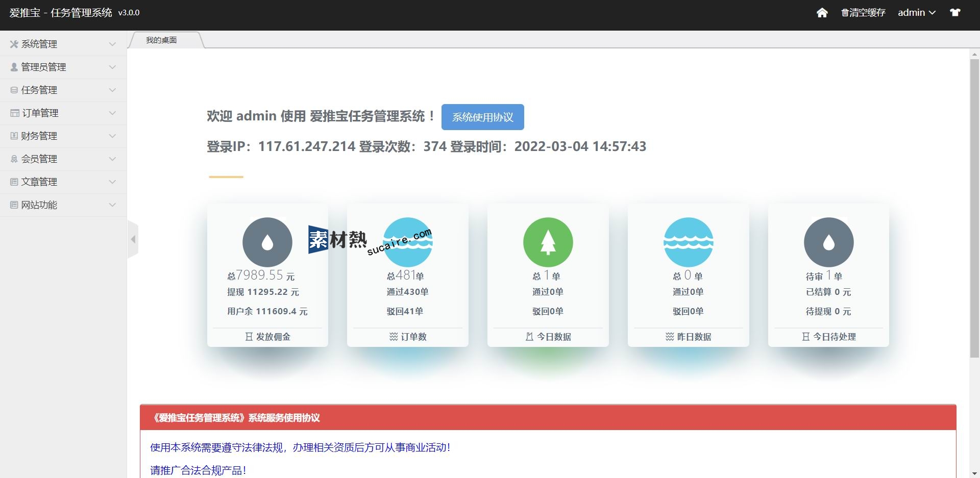Open the admin user dropdown
Image resolution: width=980 pixels, height=478 pixels.
click(x=917, y=13)
